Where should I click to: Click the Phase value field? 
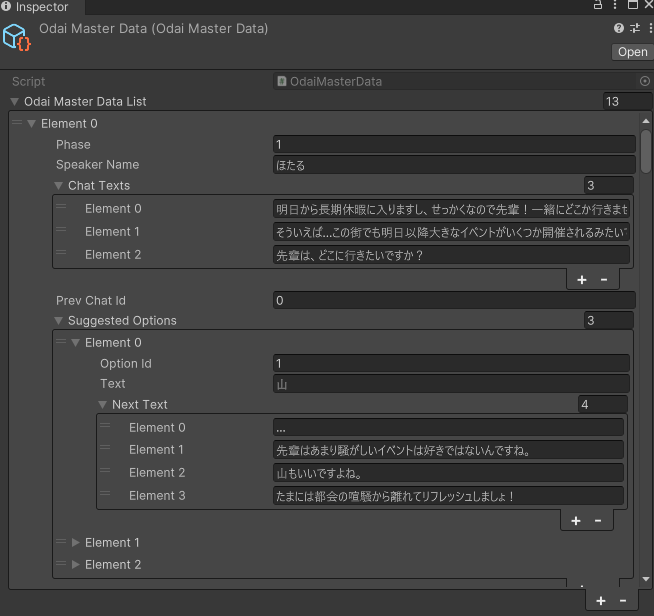coord(454,144)
